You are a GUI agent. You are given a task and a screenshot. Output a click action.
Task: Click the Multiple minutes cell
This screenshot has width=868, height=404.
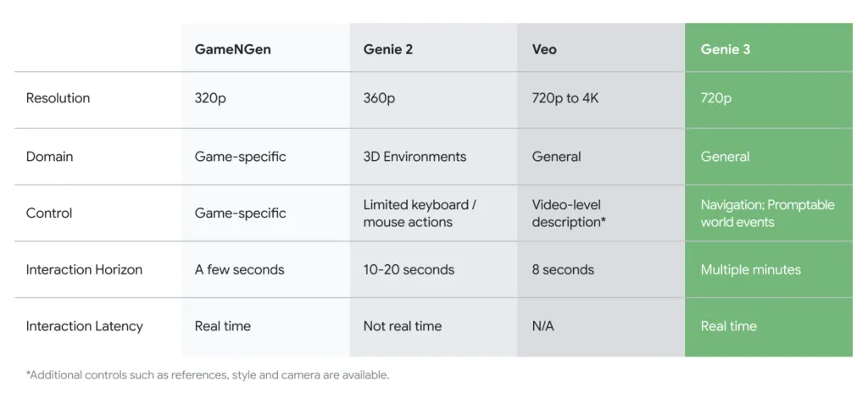[x=750, y=270]
